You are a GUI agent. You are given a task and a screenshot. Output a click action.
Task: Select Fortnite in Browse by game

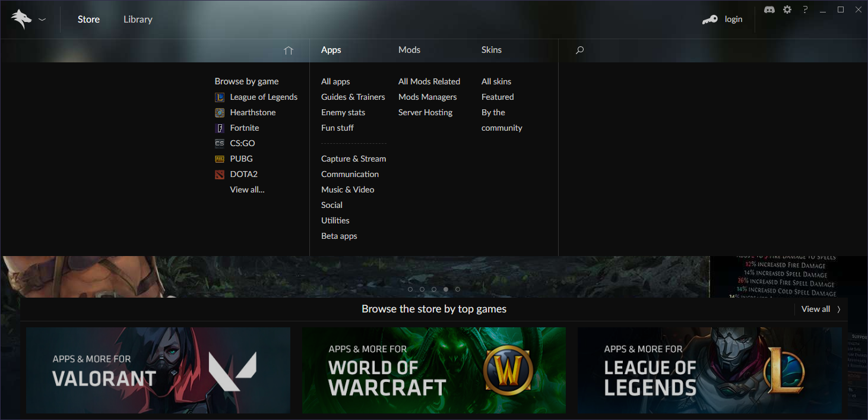pyautogui.click(x=245, y=128)
